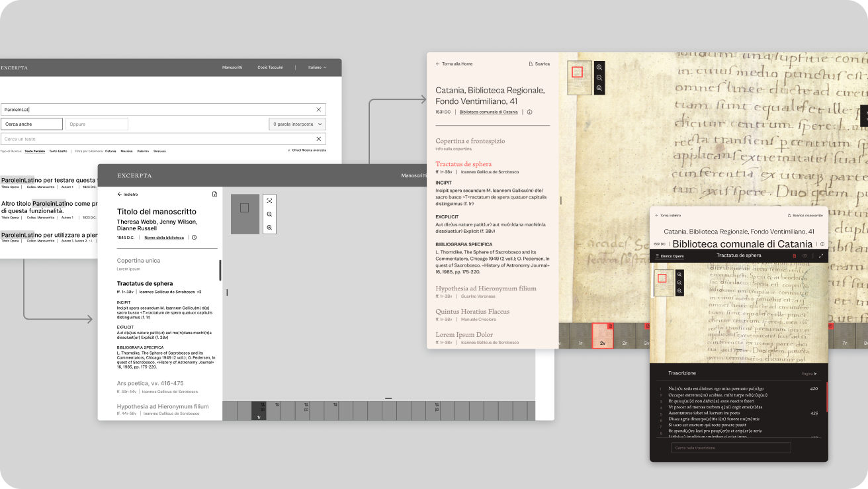Select 'Testo Parziale' search type

coord(35,151)
